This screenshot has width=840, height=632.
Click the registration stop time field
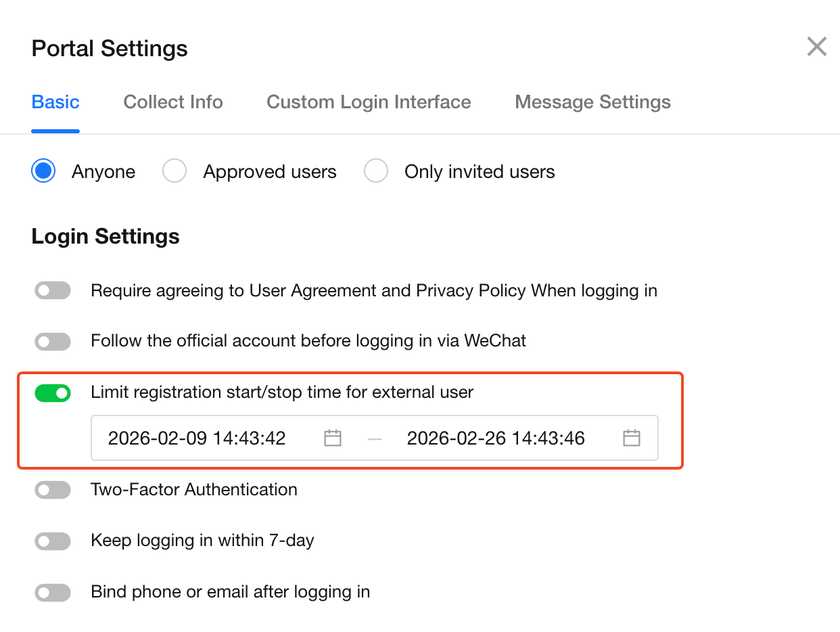click(x=496, y=438)
